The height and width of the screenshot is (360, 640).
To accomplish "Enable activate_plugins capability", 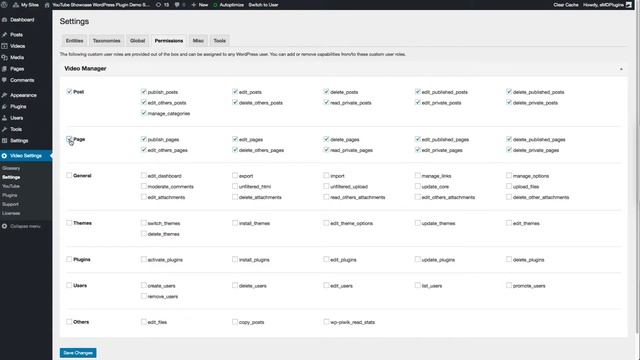I will (144, 259).
